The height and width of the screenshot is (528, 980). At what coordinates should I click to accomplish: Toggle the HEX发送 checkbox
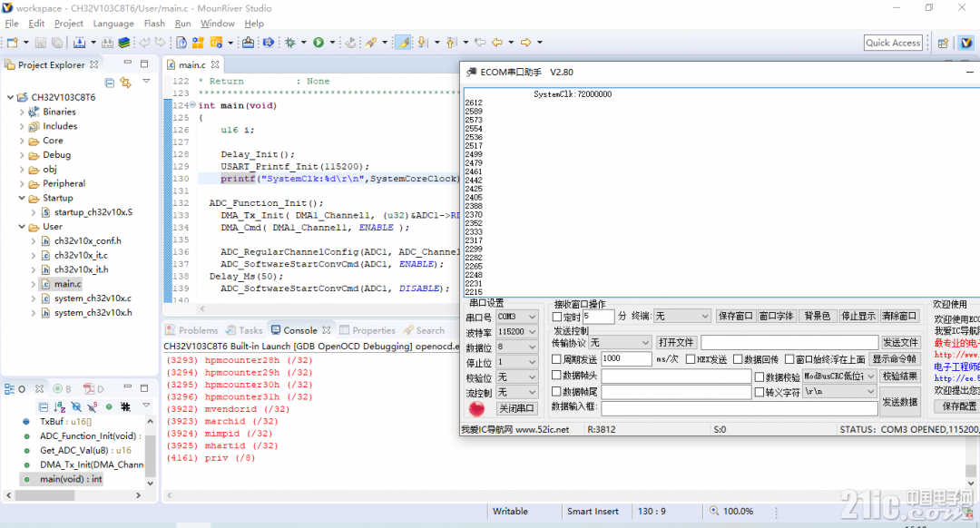pos(691,359)
